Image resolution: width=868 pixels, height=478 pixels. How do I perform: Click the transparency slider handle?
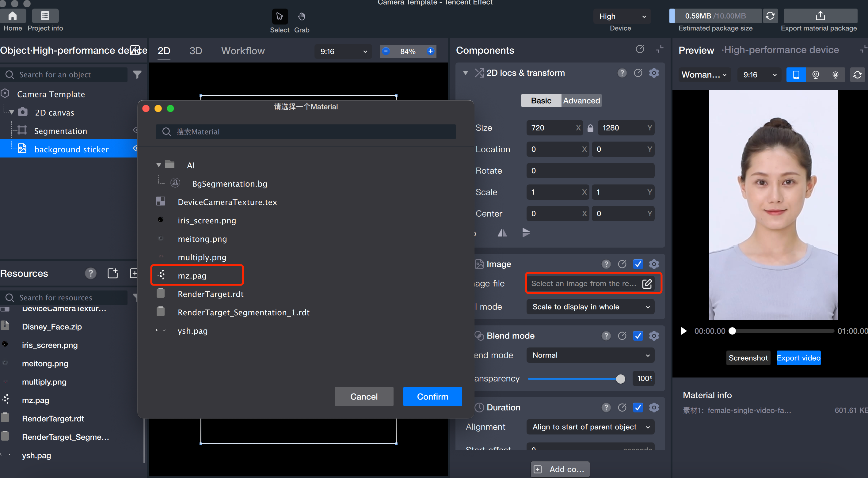pos(620,379)
